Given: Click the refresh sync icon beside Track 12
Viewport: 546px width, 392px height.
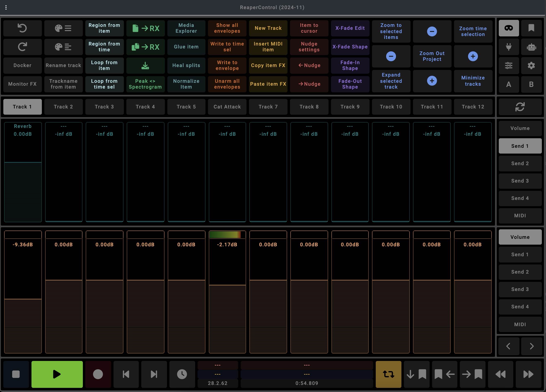Looking at the screenshot, I should pos(520,107).
